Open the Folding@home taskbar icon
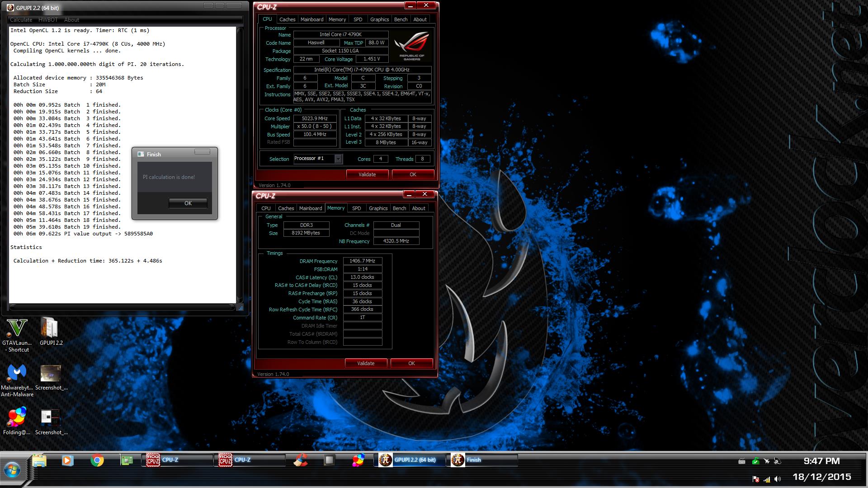The width and height of the screenshot is (868, 488). click(359, 460)
